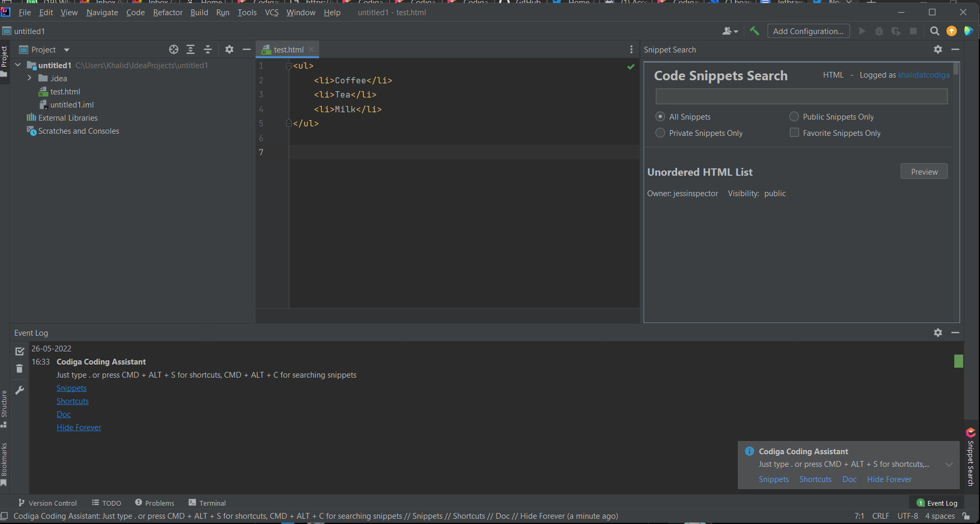Viewport: 980px width, 524px height.
Task: Click the lock read-only icon in status bar
Action: point(966,516)
